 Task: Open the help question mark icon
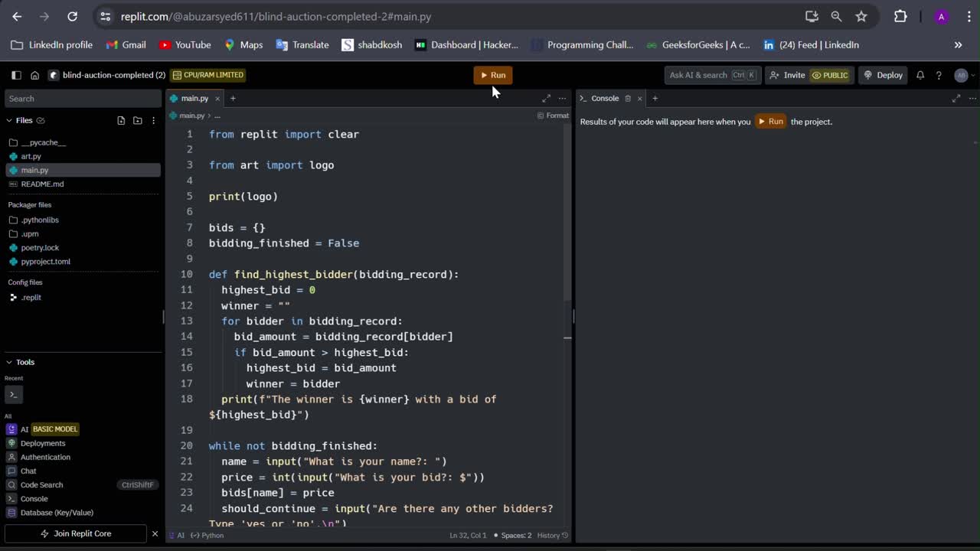[x=939, y=75]
